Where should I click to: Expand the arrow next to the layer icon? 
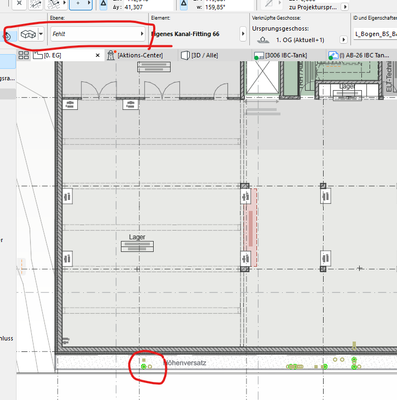click(x=41, y=34)
